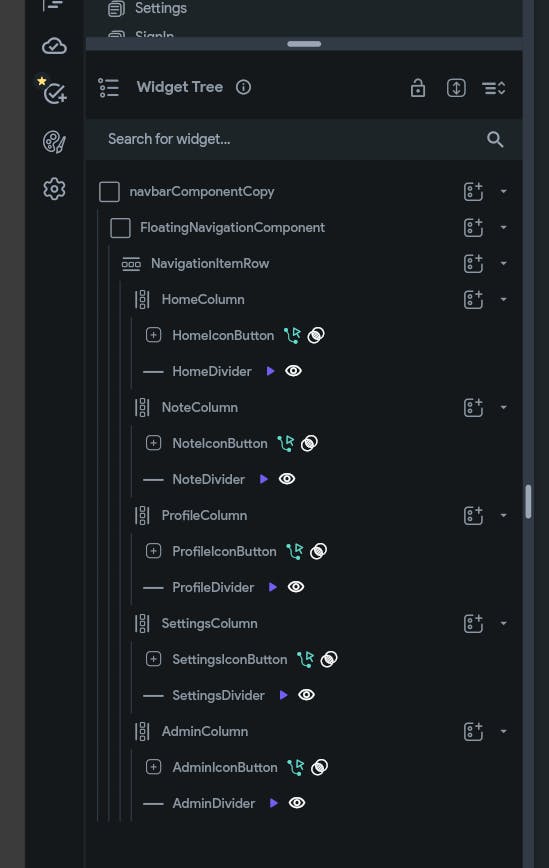Click the Search for widget field

[304, 139]
